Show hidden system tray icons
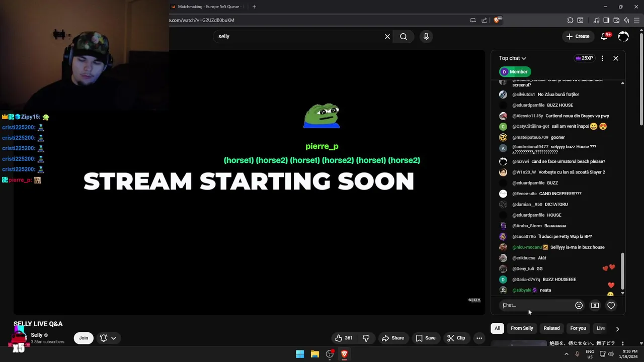The image size is (644, 362). tap(567, 354)
